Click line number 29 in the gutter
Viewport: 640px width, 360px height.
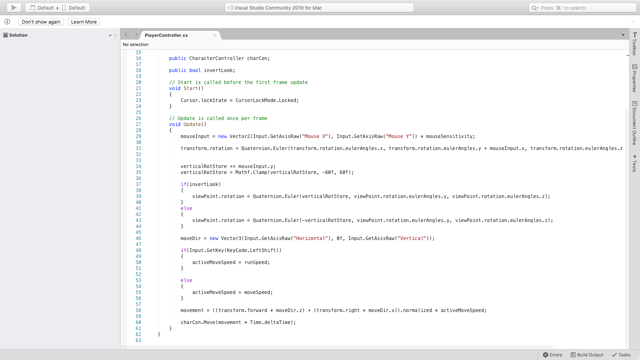138,136
